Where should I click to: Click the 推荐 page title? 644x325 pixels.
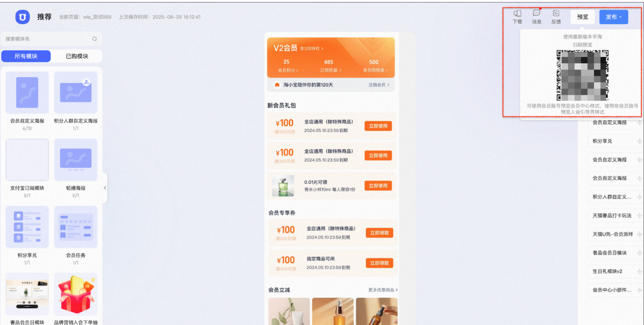click(x=44, y=17)
